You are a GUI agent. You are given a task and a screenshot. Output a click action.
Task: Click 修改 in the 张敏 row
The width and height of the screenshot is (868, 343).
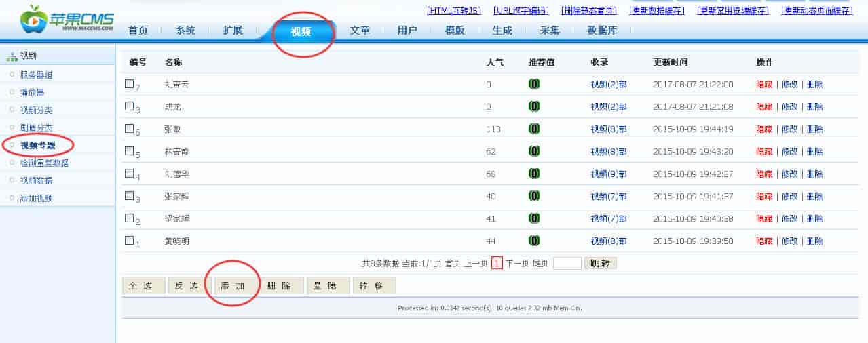pos(789,129)
